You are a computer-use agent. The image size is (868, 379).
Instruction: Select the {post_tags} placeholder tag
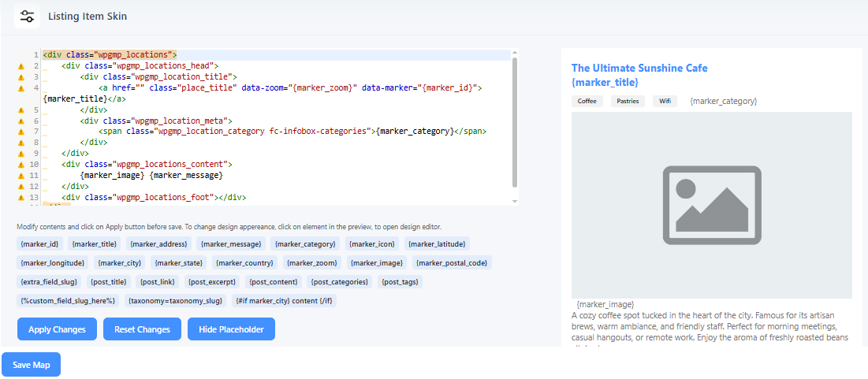(x=400, y=282)
